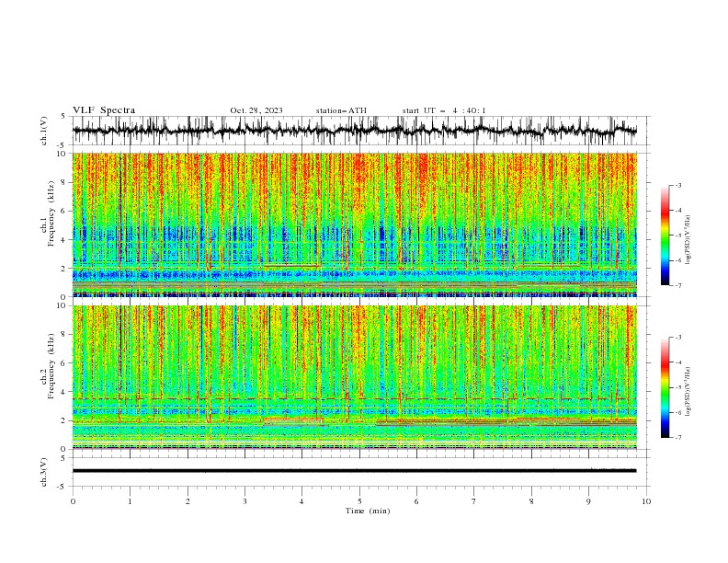Viewport: 728px width, 563px height.
Task: Click the "10" kHz tick on ch.1 frequency axis
Action: [63, 154]
